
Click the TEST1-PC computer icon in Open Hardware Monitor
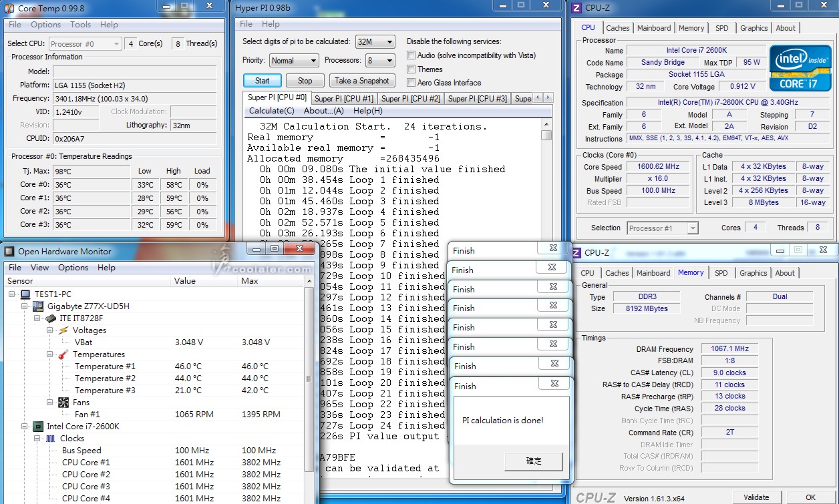(x=25, y=294)
